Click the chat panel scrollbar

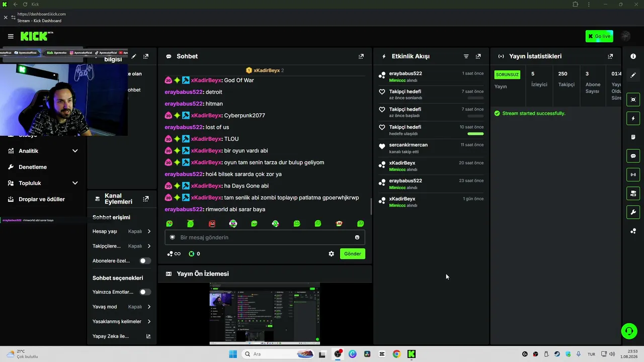point(371,206)
